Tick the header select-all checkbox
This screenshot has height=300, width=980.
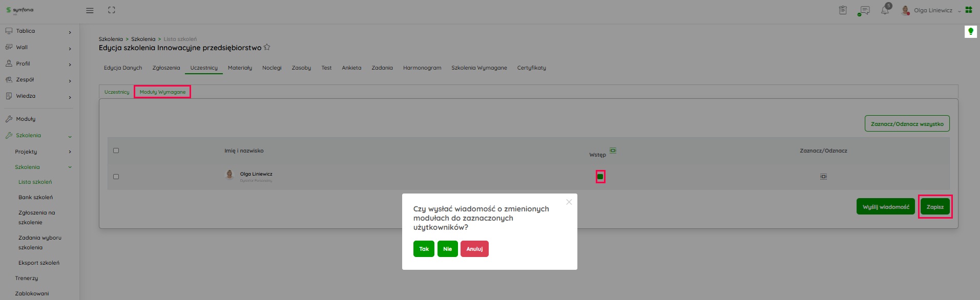coord(116,151)
